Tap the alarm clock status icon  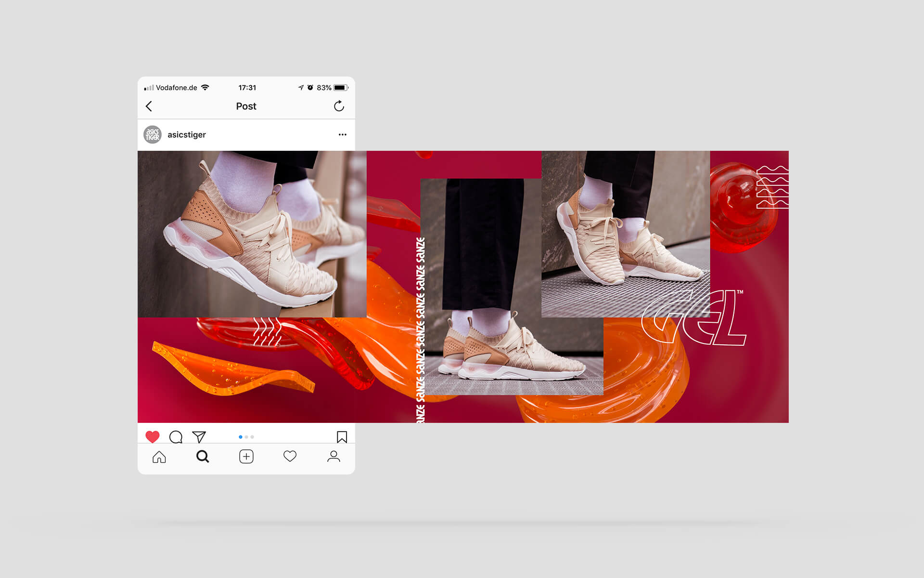pos(310,88)
